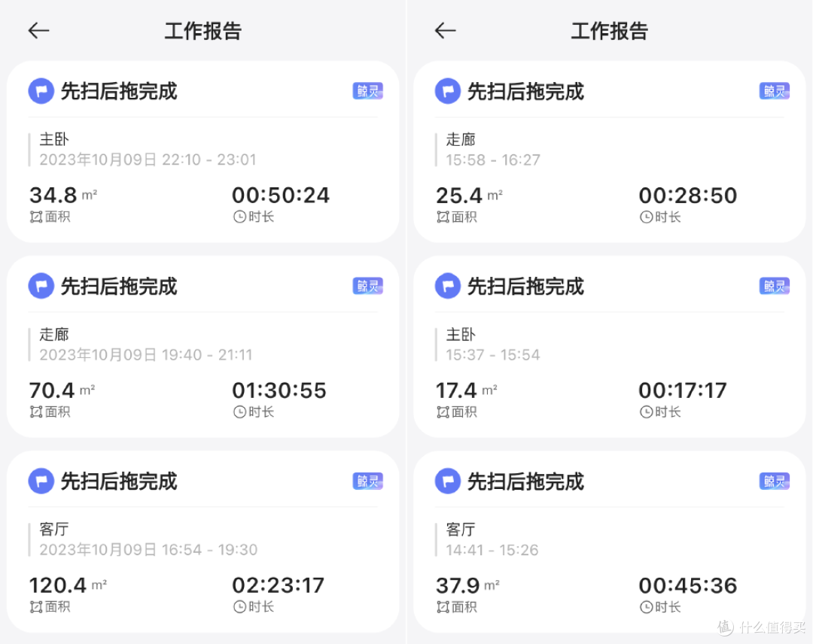Image resolution: width=813 pixels, height=644 pixels.
Task: Tap the 工作报告 title on left screen
Action: point(203,31)
